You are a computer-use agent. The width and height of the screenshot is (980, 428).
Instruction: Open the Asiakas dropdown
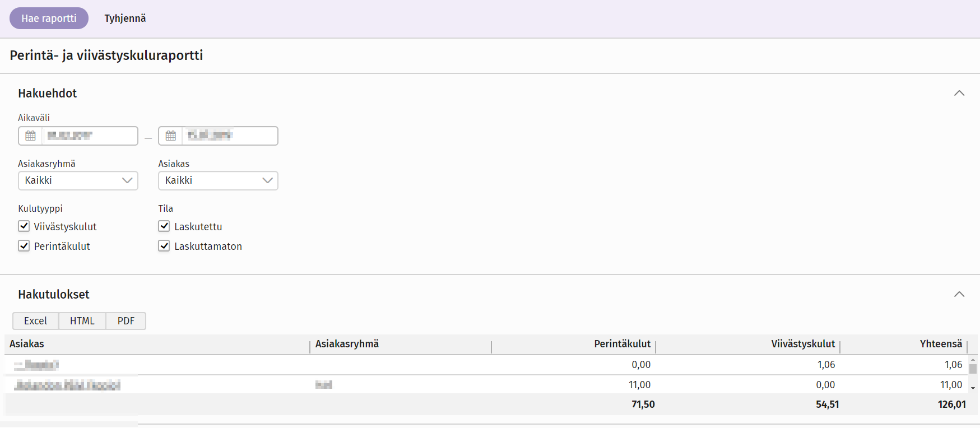(218, 180)
